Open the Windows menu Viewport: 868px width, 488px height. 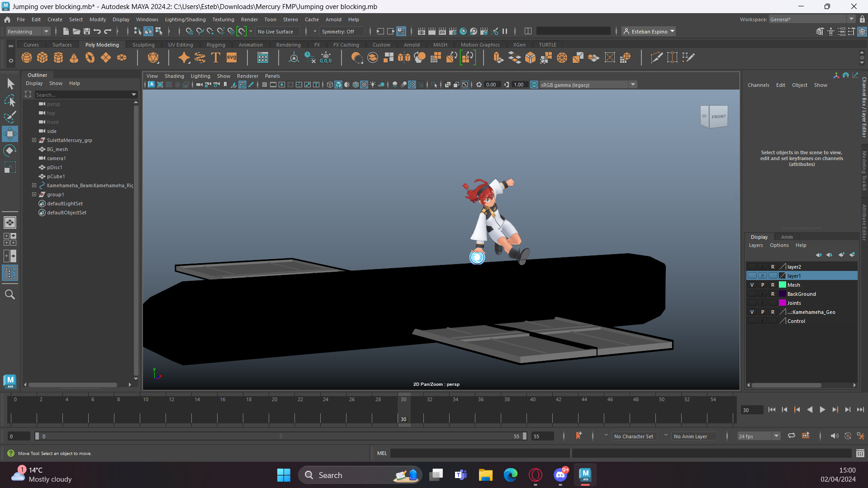[x=147, y=19]
